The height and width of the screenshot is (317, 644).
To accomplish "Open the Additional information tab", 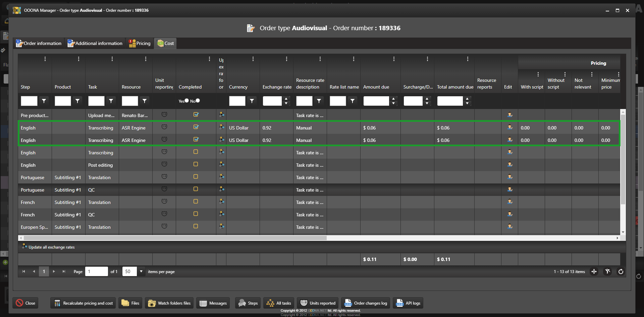I will [x=95, y=43].
